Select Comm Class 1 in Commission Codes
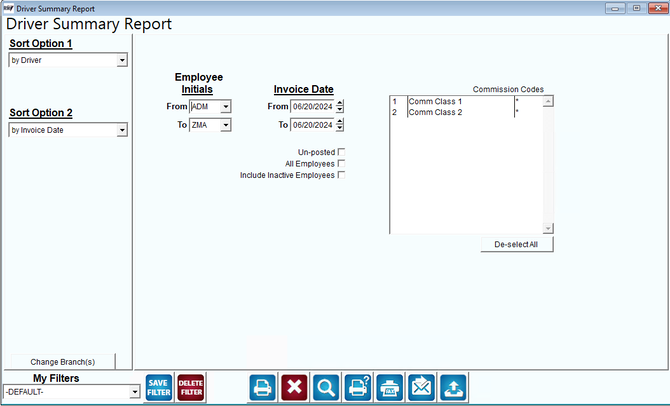 point(466,101)
